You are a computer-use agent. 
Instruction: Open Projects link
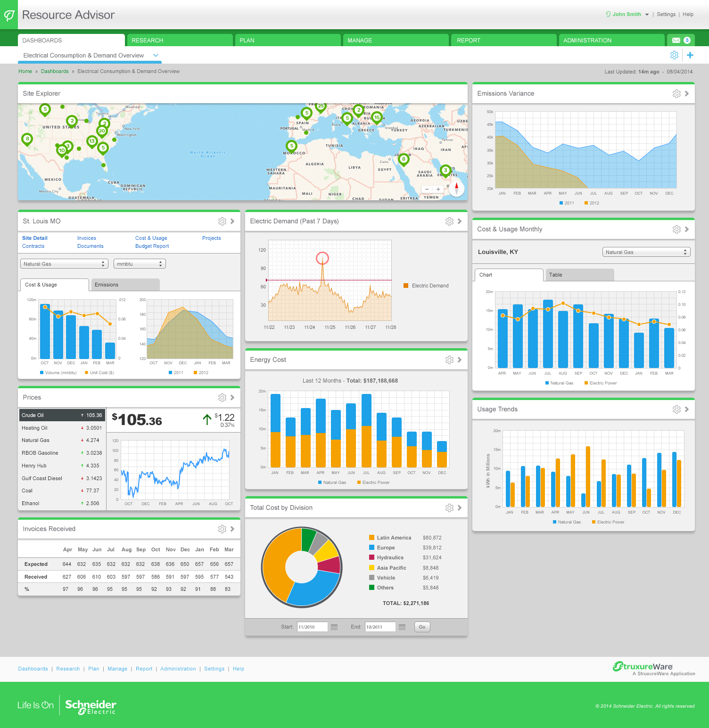(212, 238)
